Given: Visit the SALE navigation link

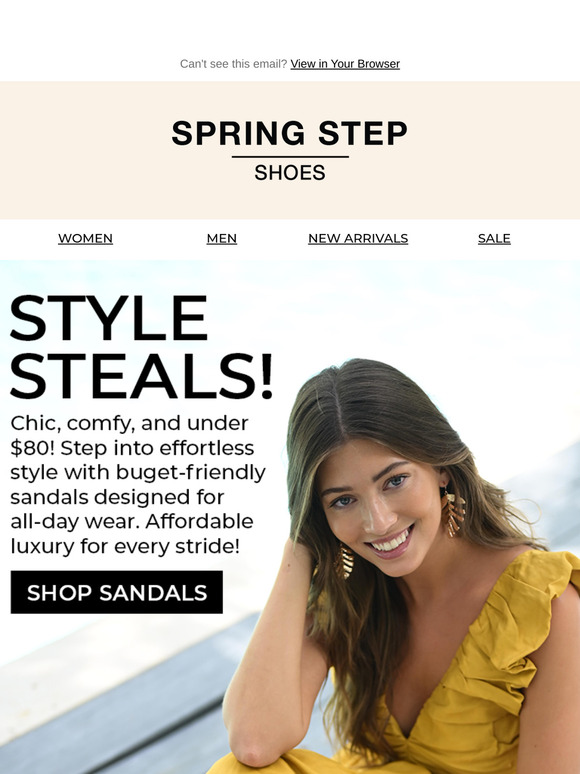Looking at the screenshot, I should pos(494,238).
